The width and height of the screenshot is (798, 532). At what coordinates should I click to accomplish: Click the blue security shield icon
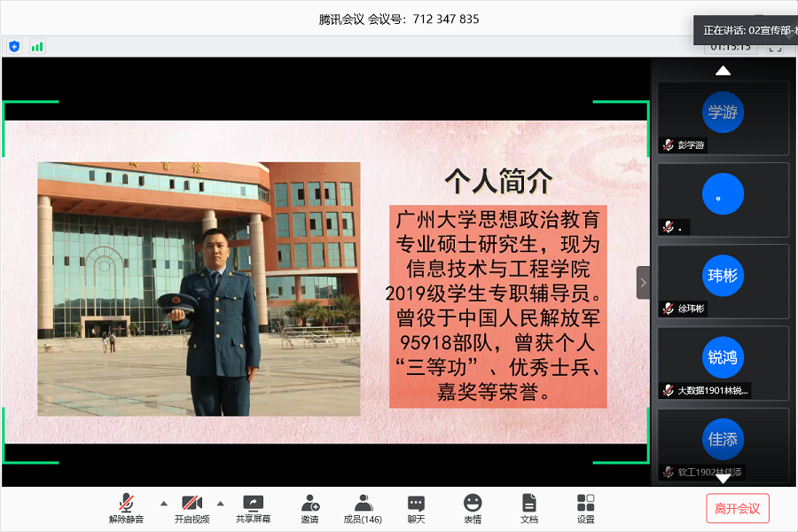point(14,46)
